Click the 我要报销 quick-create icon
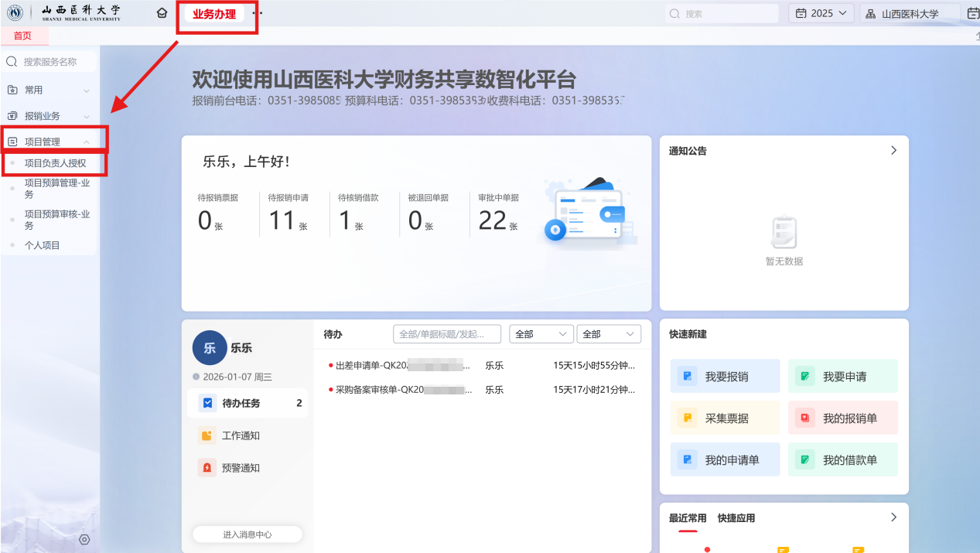The image size is (980, 553). (x=686, y=377)
